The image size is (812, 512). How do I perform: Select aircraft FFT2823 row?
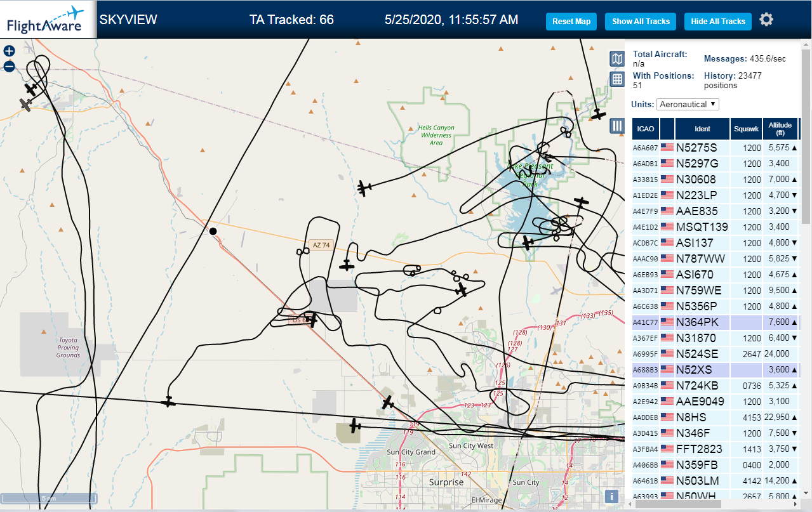[715, 449]
